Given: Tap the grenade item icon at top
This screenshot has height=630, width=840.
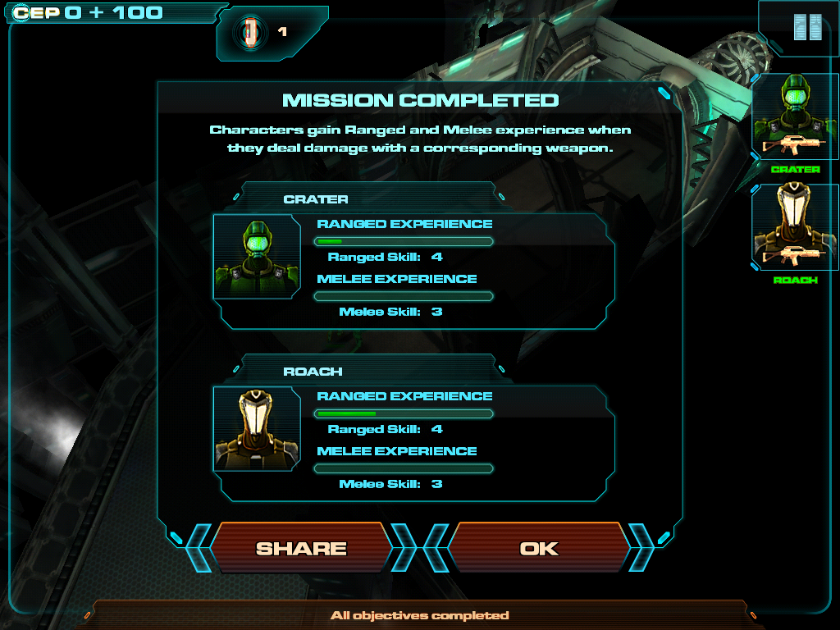Looking at the screenshot, I should (250, 32).
